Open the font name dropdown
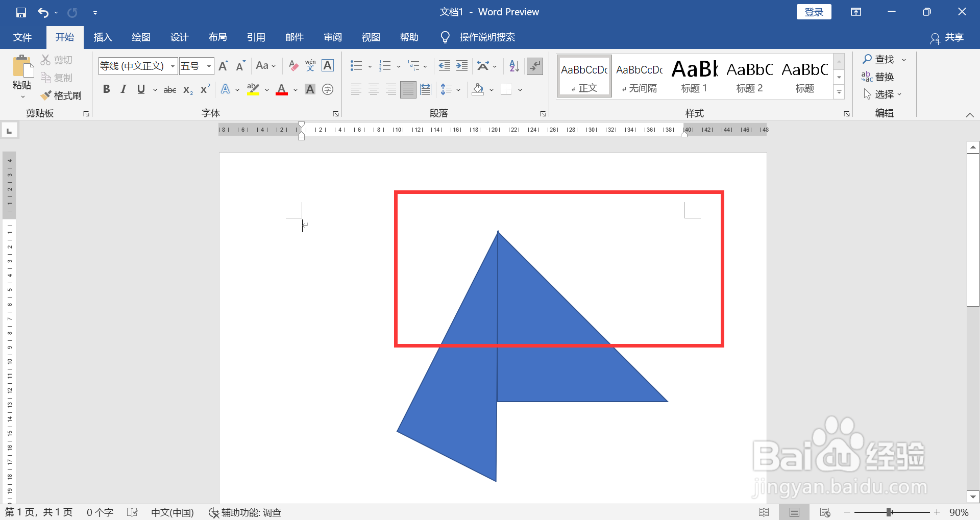 173,66
